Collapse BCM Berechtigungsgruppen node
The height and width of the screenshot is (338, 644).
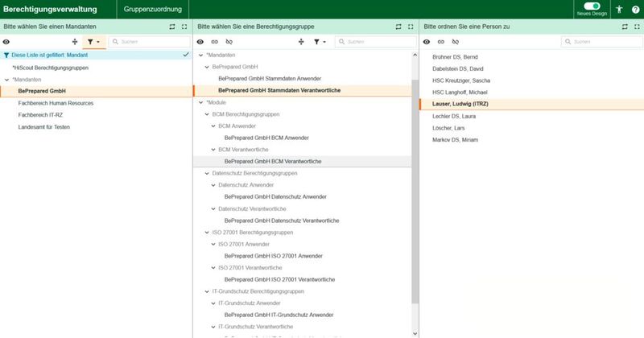tap(207, 114)
